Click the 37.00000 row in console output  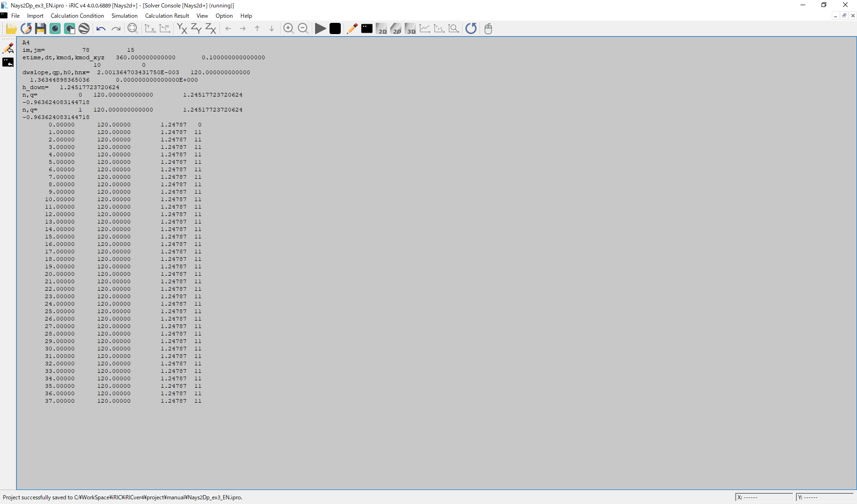(123, 401)
